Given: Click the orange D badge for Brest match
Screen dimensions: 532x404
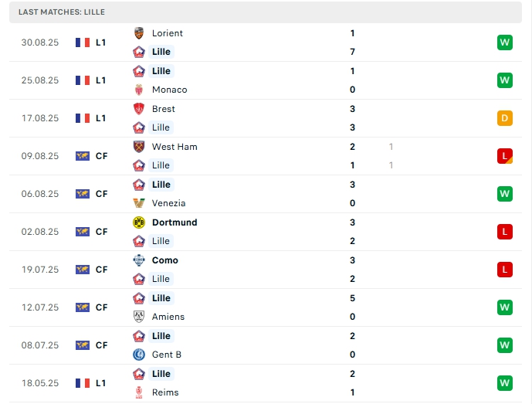Looking at the screenshot, I should (505, 118).
